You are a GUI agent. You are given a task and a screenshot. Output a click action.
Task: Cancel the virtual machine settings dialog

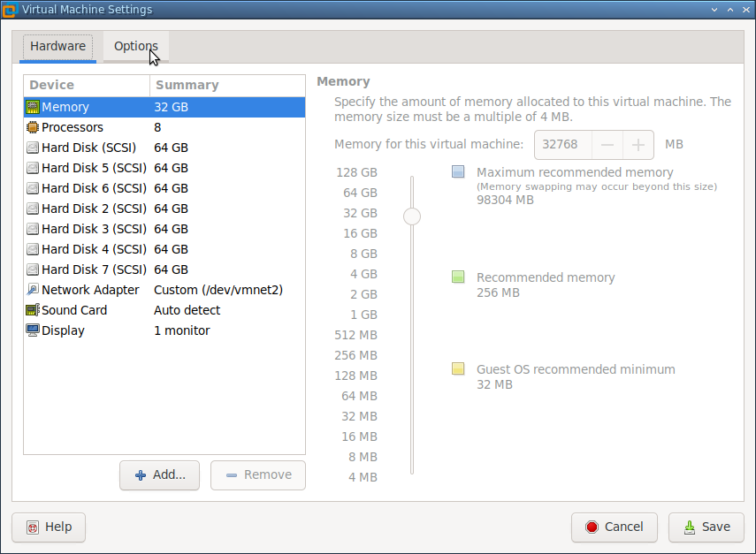(x=614, y=527)
